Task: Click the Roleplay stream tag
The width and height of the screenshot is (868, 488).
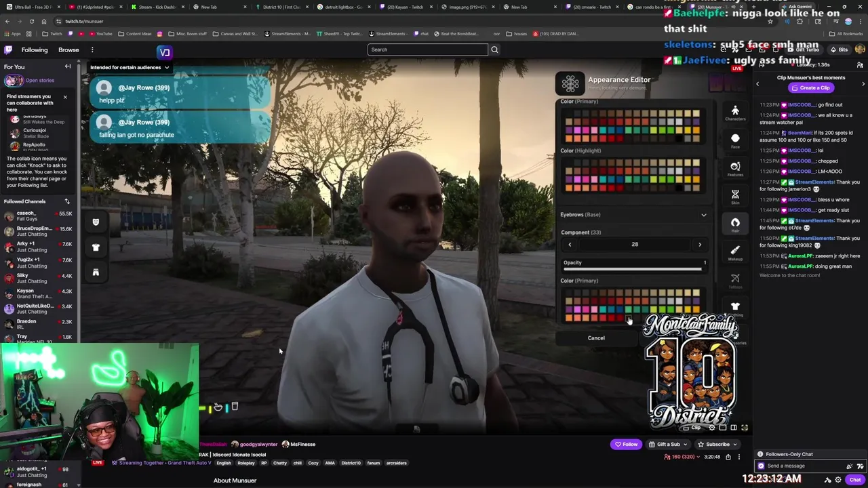Action: [246, 464]
